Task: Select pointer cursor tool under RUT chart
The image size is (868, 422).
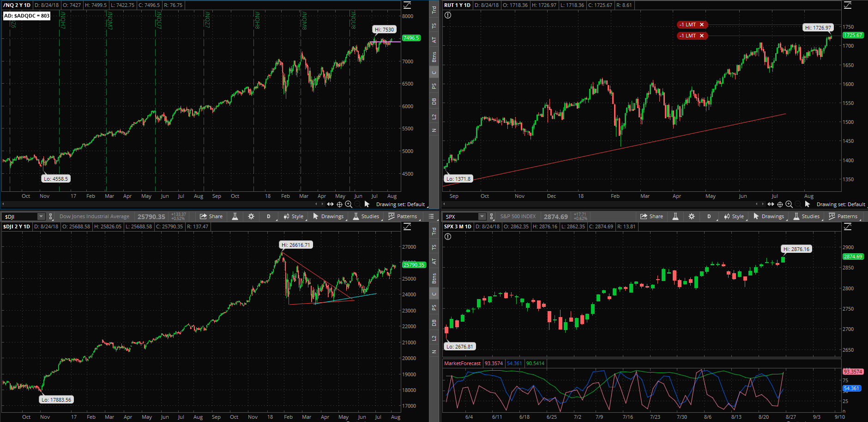Action: pos(808,204)
